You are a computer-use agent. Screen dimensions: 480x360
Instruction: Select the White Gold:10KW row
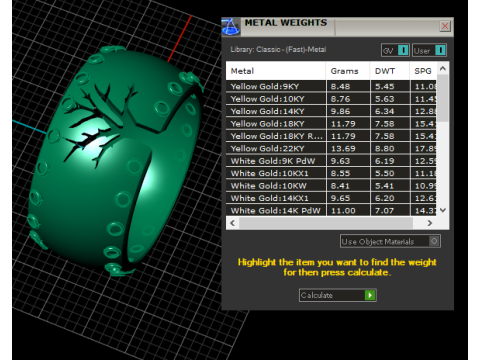331,186
